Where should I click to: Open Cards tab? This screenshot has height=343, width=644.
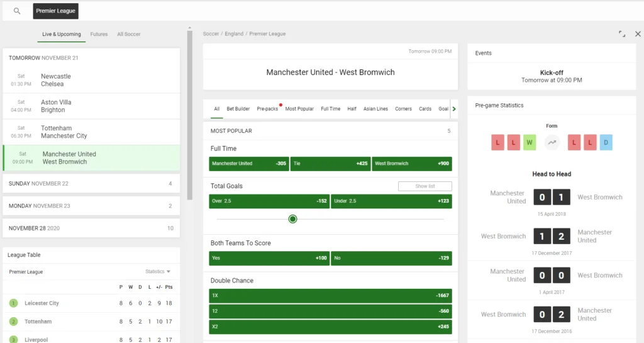coord(425,109)
